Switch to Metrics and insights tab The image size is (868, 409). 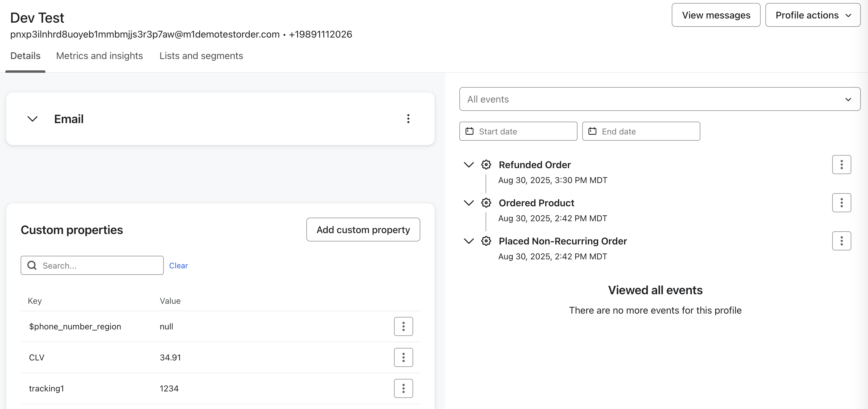click(x=99, y=55)
